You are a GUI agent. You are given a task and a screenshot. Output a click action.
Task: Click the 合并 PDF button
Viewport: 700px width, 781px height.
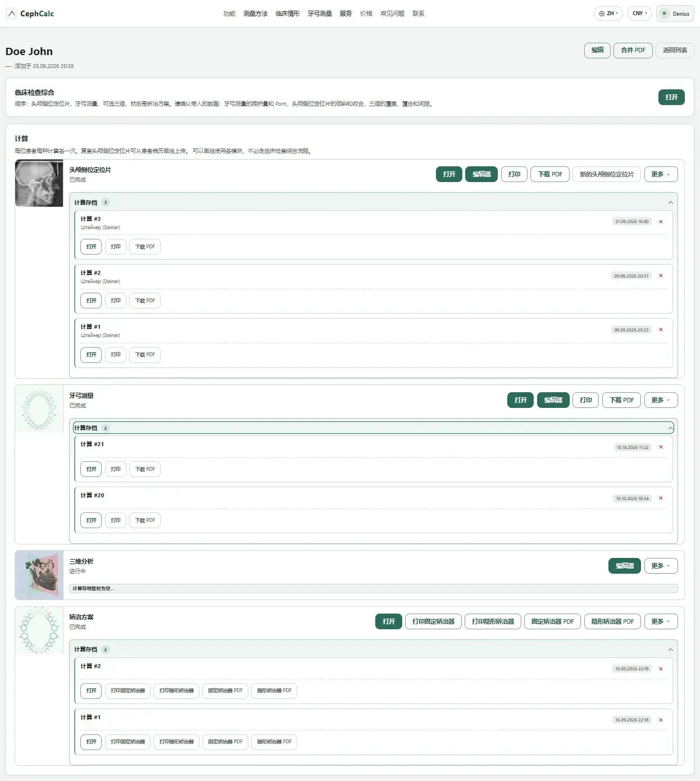(x=633, y=50)
